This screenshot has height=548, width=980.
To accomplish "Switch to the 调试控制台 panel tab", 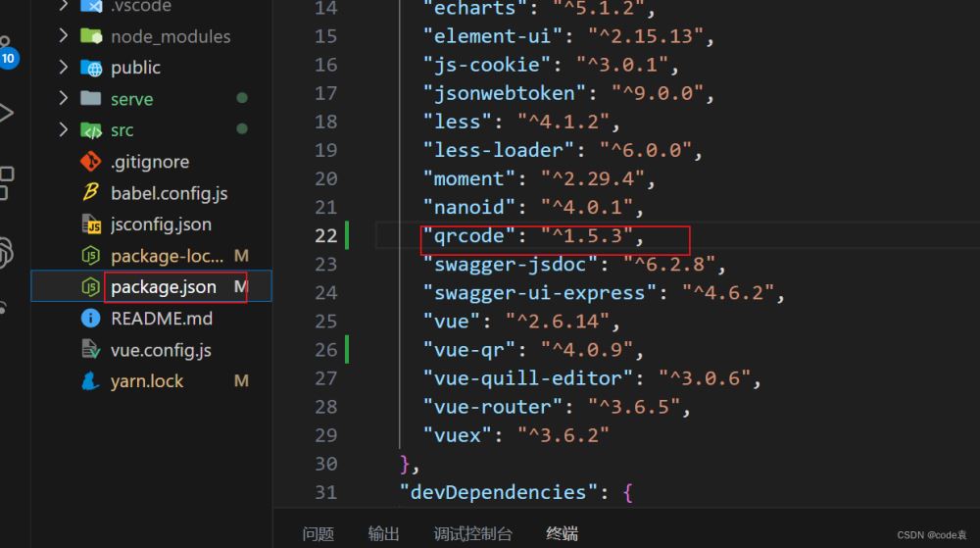I will [473, 533].
